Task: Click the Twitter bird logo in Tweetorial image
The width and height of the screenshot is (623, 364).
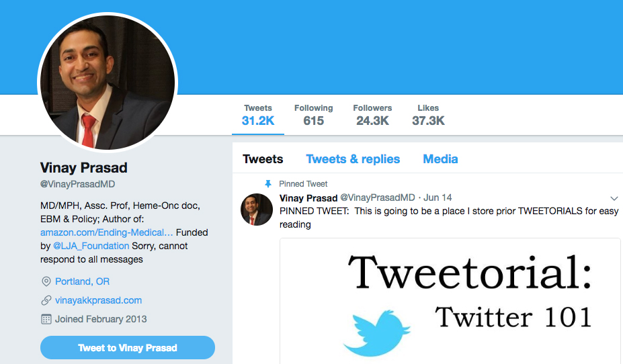Action: [x=376, y=333]
